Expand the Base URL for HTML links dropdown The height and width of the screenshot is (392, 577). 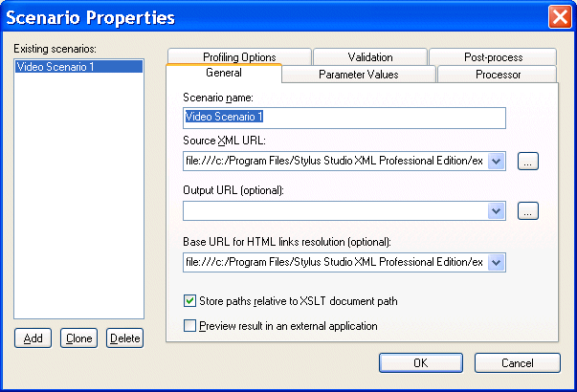pyautogui.click(x=496, y=261)
